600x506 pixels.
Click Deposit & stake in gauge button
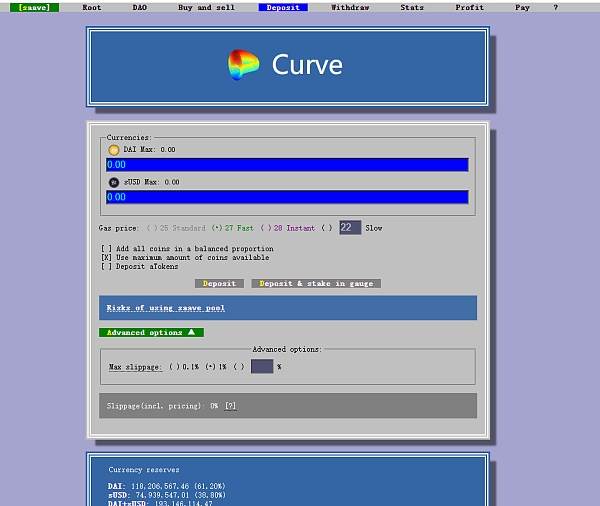[x=316, y=284]
